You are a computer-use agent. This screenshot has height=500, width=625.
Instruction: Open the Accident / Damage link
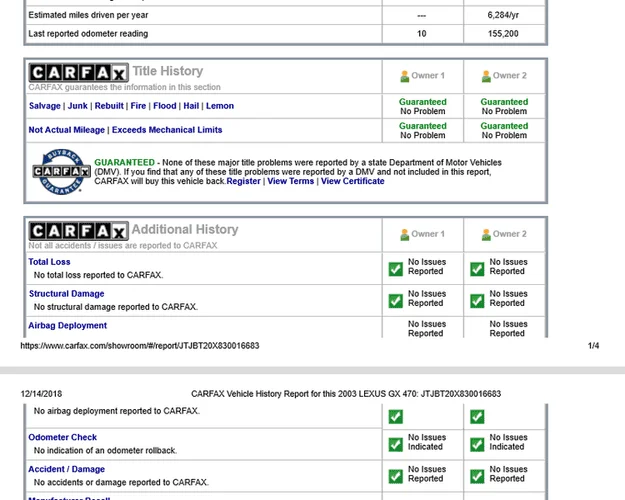pos(67,469)
